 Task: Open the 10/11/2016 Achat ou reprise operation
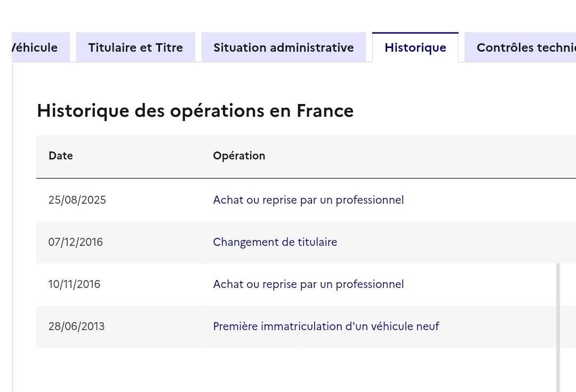coord(308,284)
